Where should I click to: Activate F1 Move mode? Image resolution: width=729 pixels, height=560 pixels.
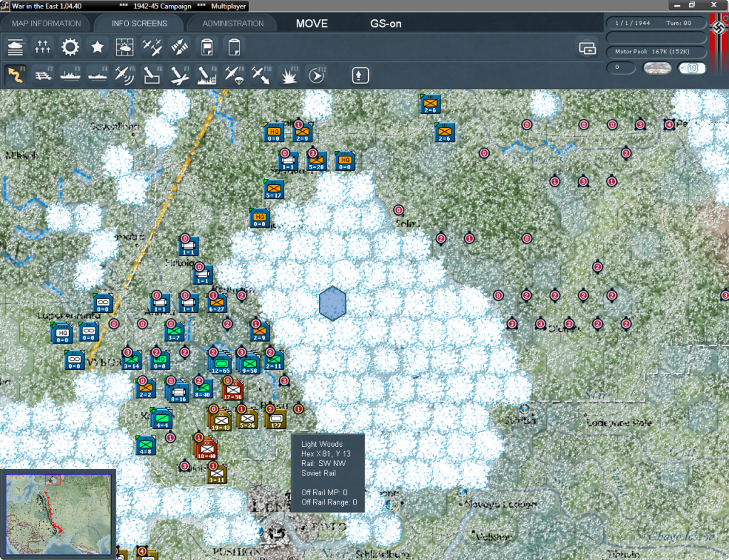pyautogui.click(x=16, y=75)
